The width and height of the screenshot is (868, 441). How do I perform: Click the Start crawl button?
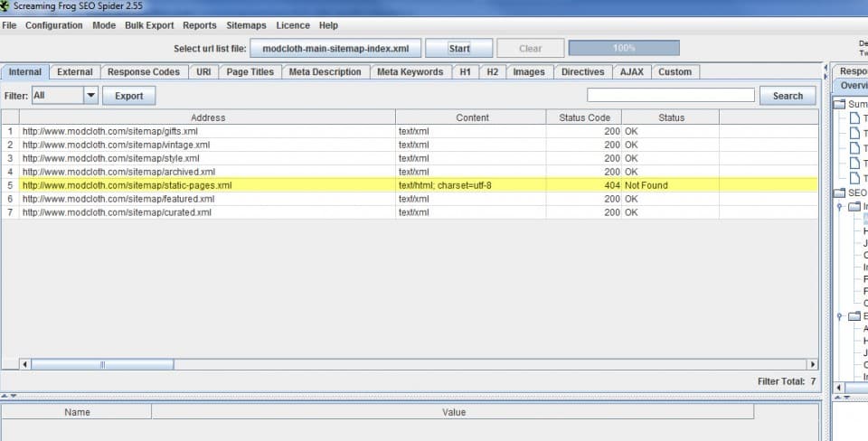pos(459,48)
